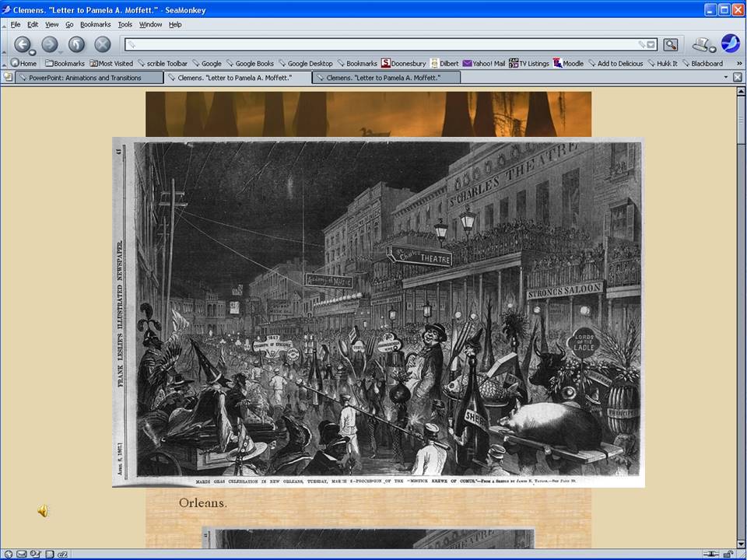747x560 pixels.
Task: Open the Google Desktop bookmark
Action: (x=305, y=63)
